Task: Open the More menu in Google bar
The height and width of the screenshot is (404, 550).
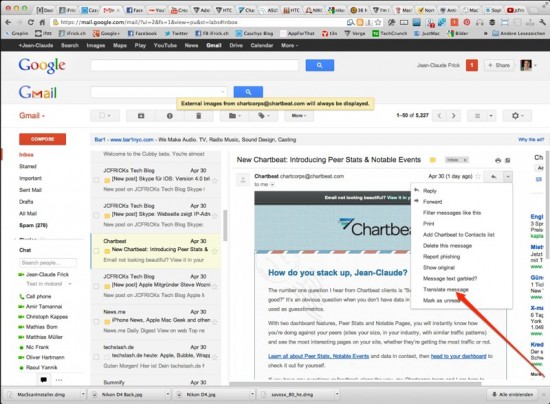Action: pyautogui.click(x=289, y=45)
